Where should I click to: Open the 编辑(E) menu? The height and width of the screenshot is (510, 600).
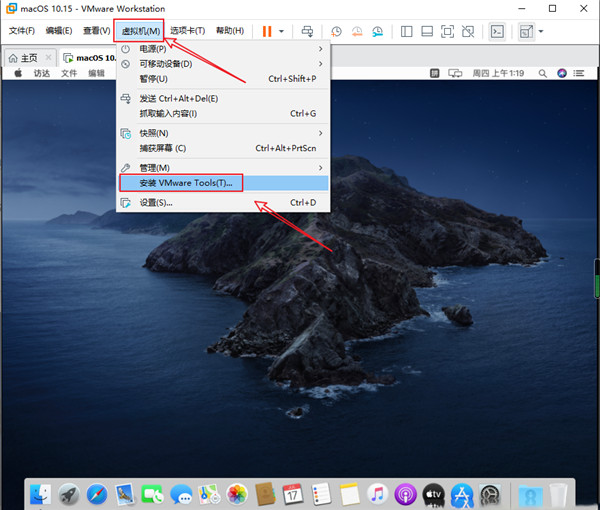59,31
